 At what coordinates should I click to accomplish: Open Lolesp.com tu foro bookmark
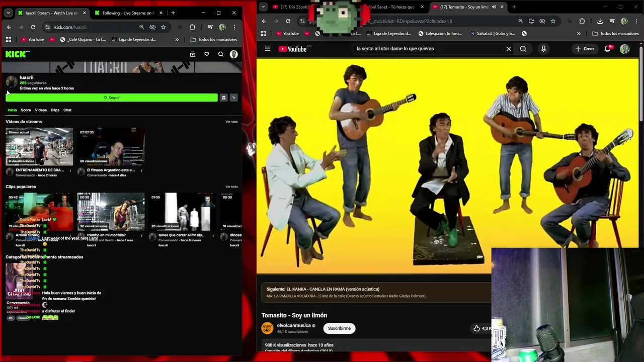440,34
